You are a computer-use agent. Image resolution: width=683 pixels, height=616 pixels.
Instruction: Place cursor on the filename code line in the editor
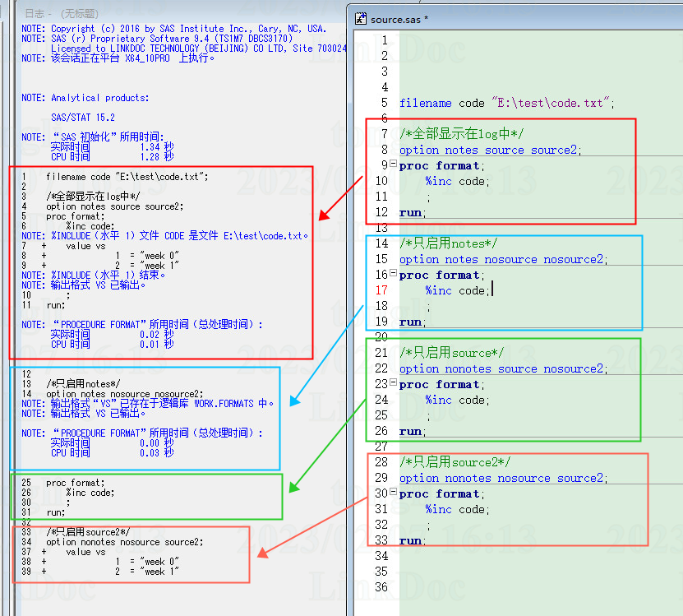[x=506, y=103]
